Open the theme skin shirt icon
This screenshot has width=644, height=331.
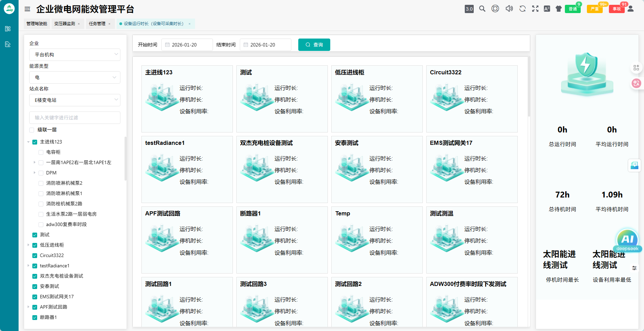[559, 9]
